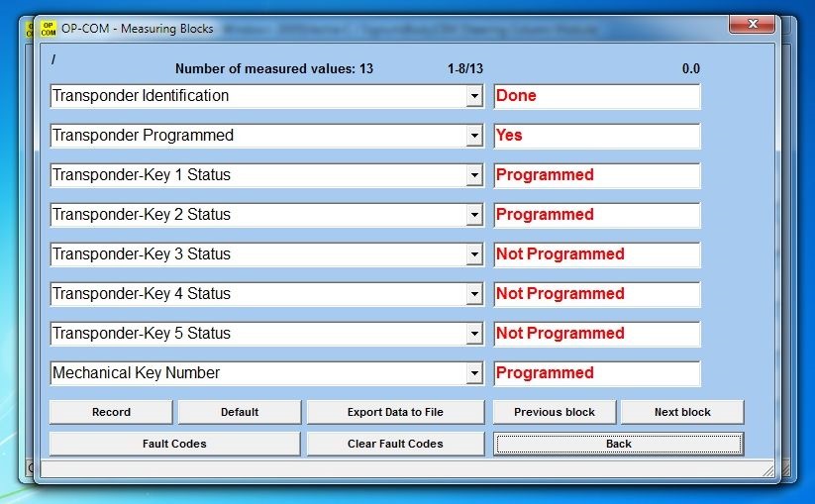Expand the Transponder-Key 5 Status dropdown
This screenshot has height=504, width=815.
(474, 334)
